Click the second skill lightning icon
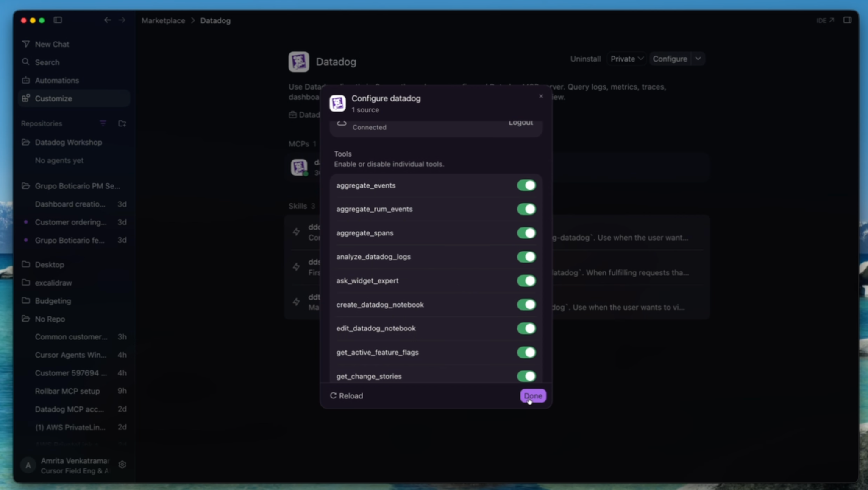Image resolution: width=868 pixels, height=490 pixels. tap(296, 267)
